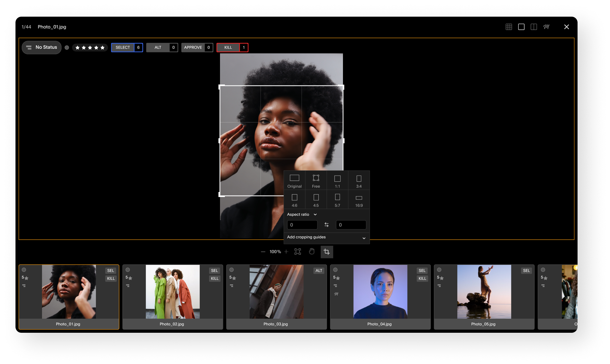The image size is (610, 364).
Task: Toggle the color label circle beside No Status
Action: coord(67,48)
